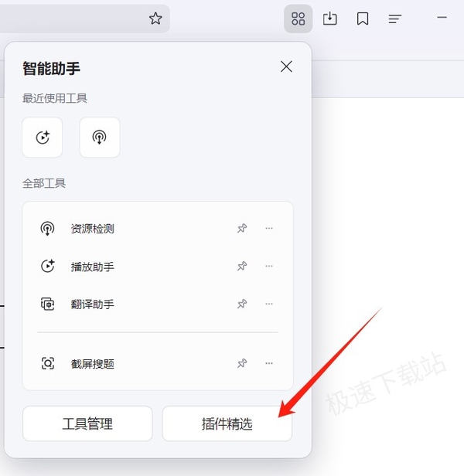Minimize the browser window
This screenshot has height=476, width=464.
[x=442, y=17]
